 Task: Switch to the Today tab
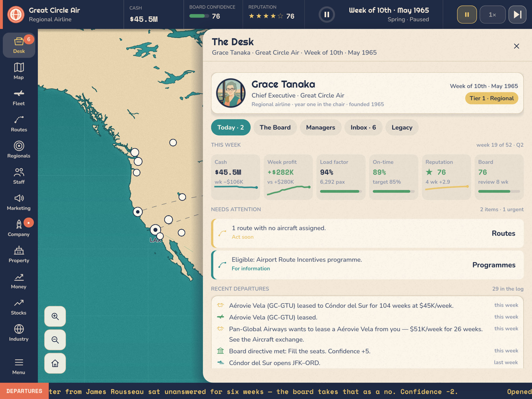231,127
